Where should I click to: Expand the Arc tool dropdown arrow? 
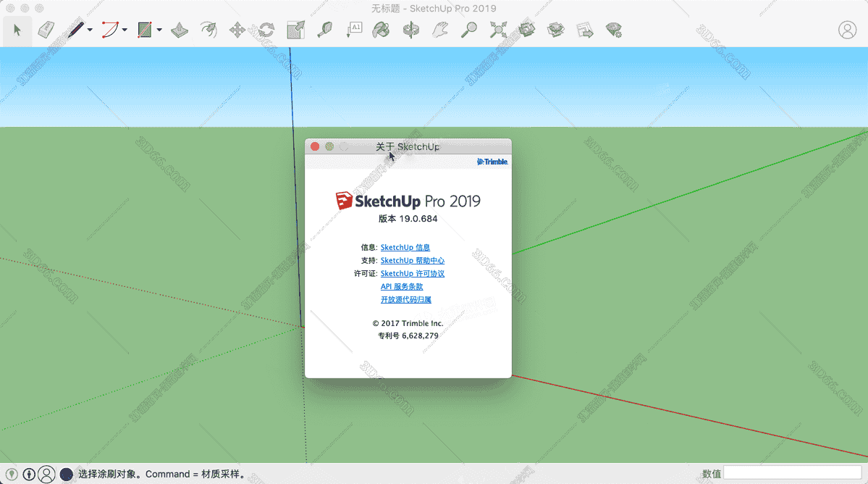point(125,30)
